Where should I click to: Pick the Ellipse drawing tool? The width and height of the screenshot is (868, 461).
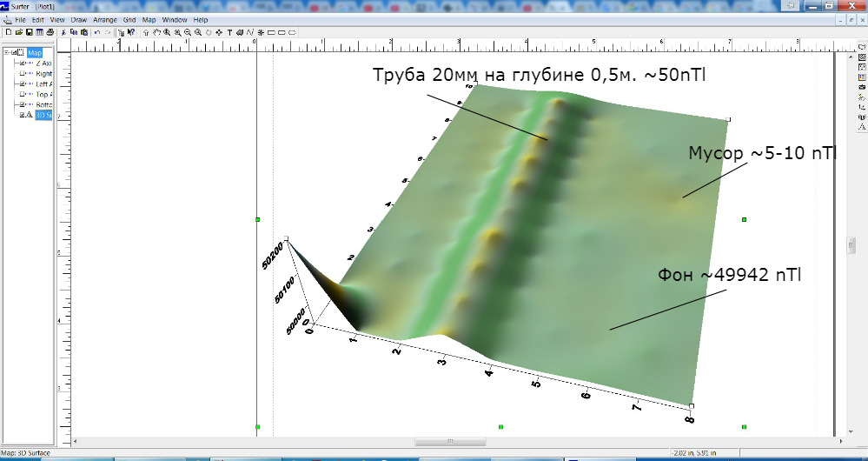[x=292, y=33]
